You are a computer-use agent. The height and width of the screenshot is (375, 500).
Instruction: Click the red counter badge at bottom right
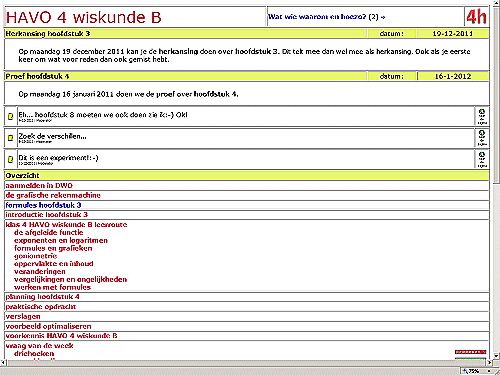(x=471, y=352)
